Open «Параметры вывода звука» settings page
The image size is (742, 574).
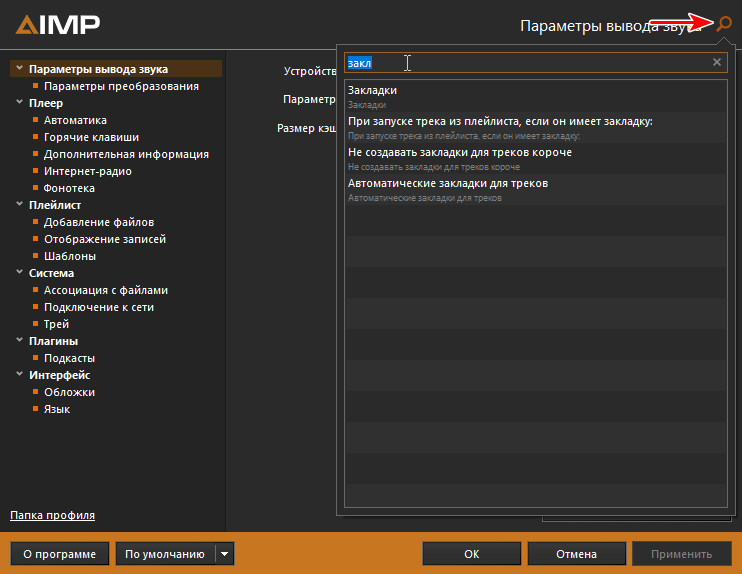[98, 69]
